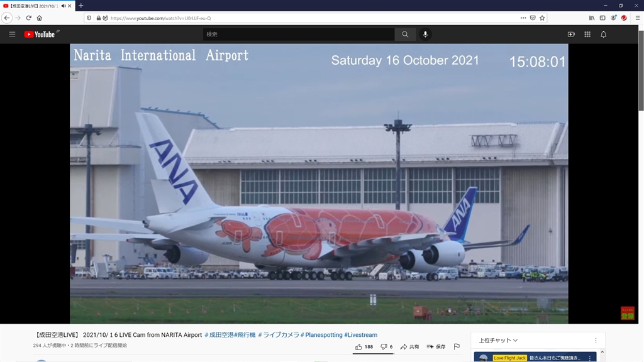This screenshot has width=644, height=362.
Task: Open the notifications bell
Action: point(603,35)
